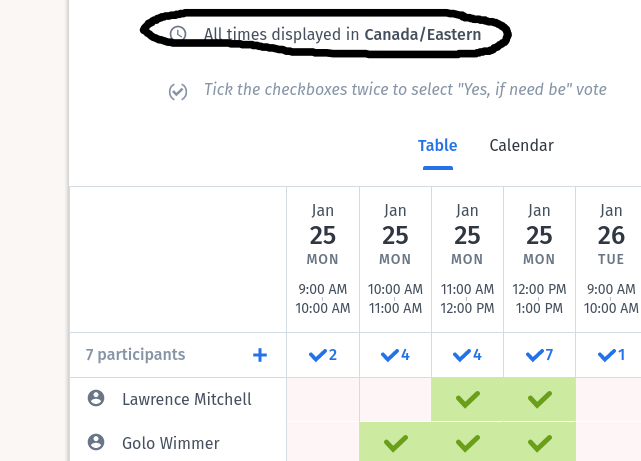
Task: Select the Jan 25 9:00 AM column header
Action: pos(323,258)
